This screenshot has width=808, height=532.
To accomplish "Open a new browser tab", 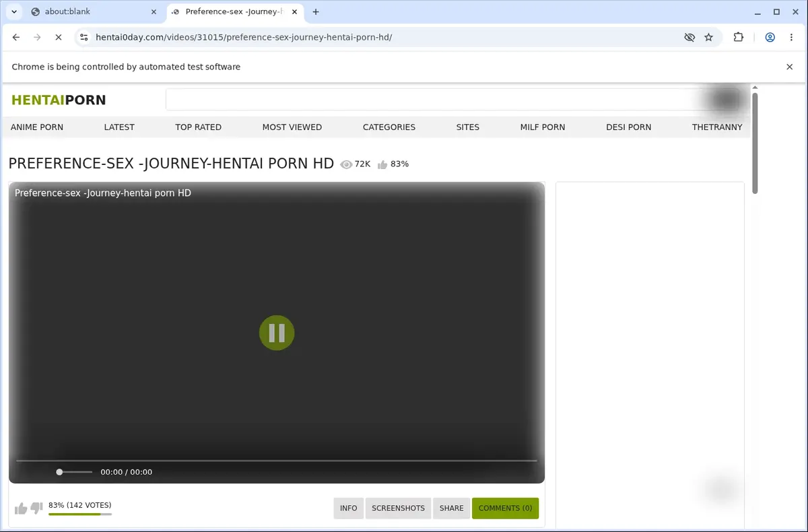I will 316,11.
